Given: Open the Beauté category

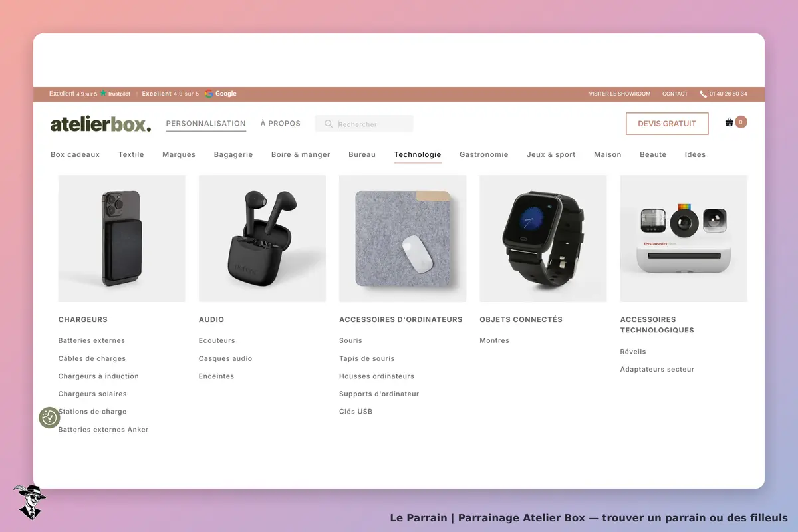Looking at the screenshot, I should click(653, 154).
